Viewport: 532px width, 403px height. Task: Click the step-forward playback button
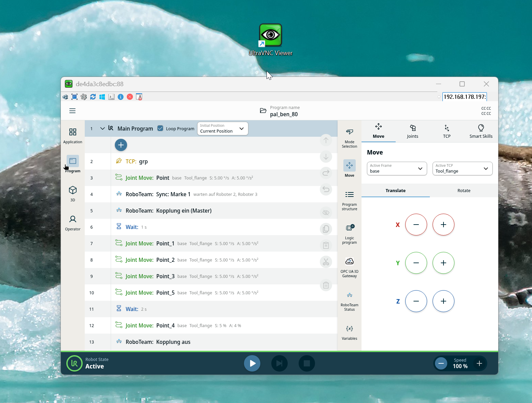tap(279, 363)
